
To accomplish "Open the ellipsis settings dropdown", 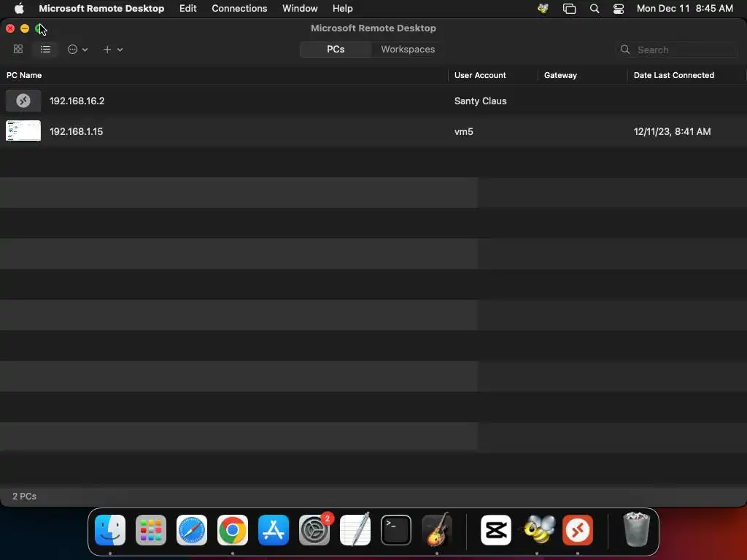I will coord(77,49).
